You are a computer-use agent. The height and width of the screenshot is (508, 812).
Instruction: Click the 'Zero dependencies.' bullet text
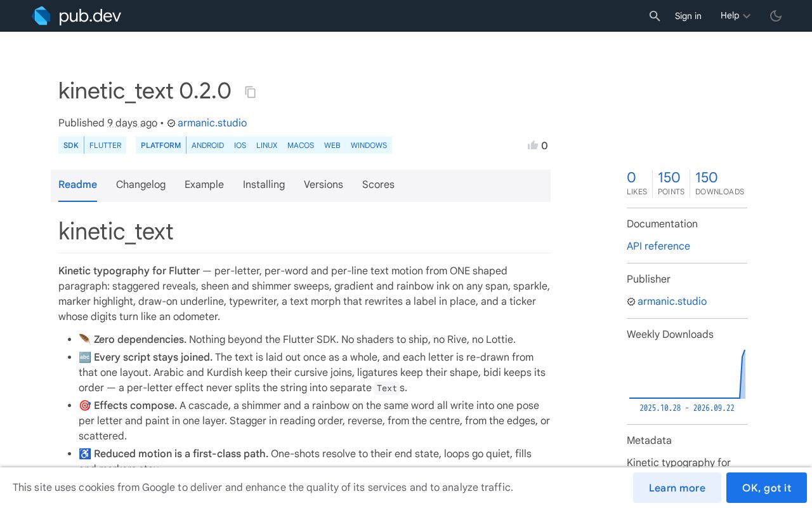point(140,340)
